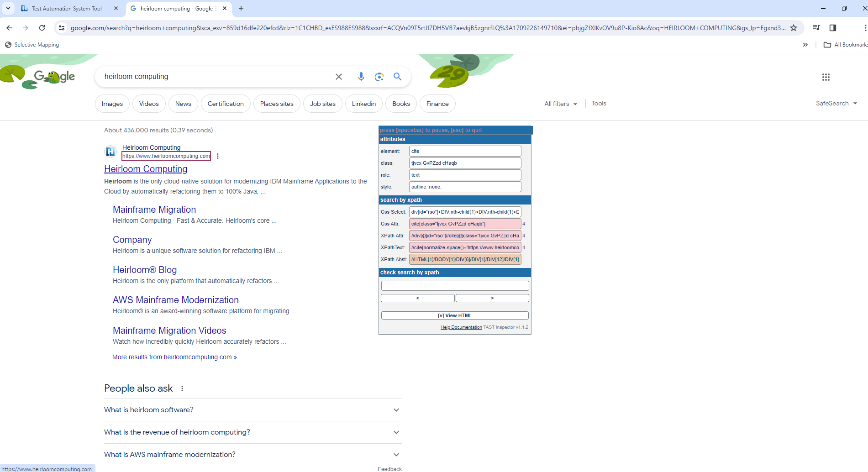Open Google Lens image search
Screen dimensions: 868x472
tap(379, 77)
